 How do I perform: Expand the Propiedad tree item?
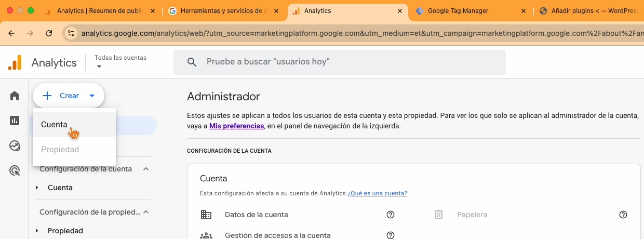[37, 231]
